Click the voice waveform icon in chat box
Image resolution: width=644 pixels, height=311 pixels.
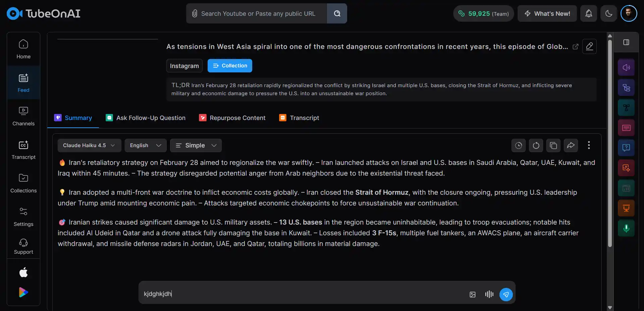pyautogui.click(x=489, y=294)
